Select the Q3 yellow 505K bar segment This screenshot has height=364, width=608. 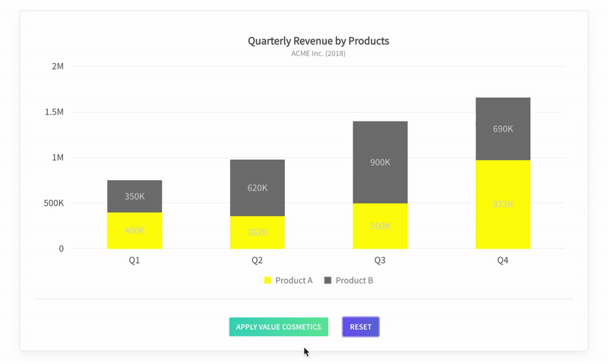tap(380, 226)
